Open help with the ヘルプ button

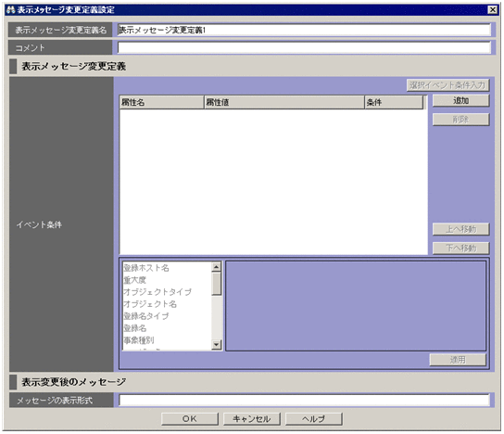click(x=314, y=419)
